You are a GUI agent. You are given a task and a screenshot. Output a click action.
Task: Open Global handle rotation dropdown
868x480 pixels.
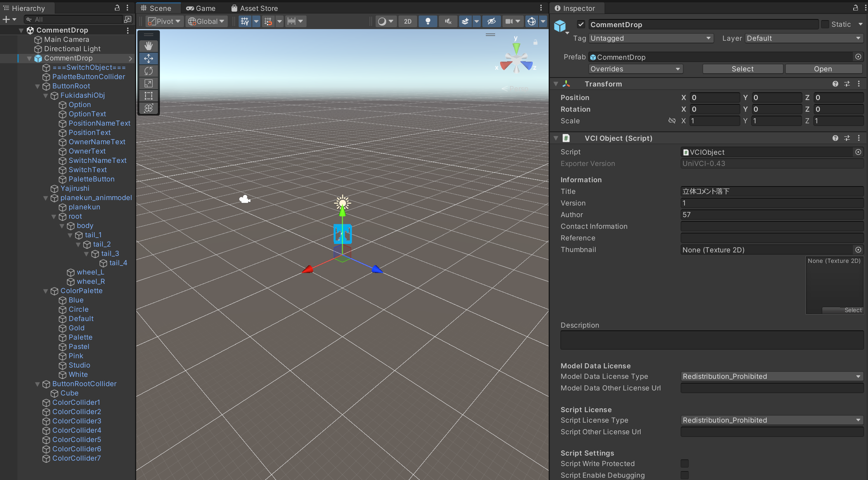point(206,21)
